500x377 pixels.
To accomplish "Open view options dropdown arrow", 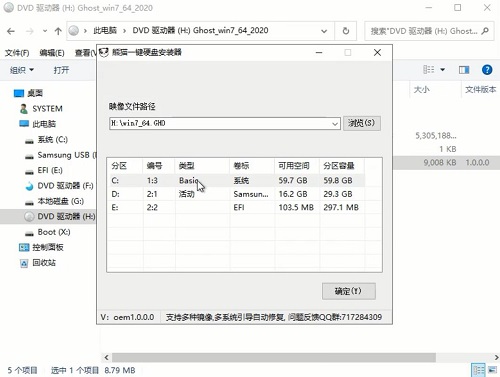I will click(x=442, y=70).
